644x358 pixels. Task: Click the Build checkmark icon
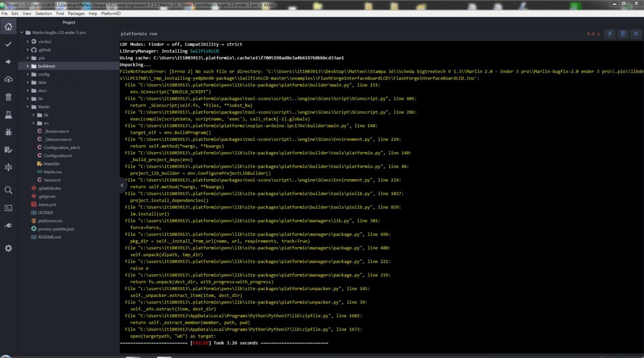coord(8,44)
